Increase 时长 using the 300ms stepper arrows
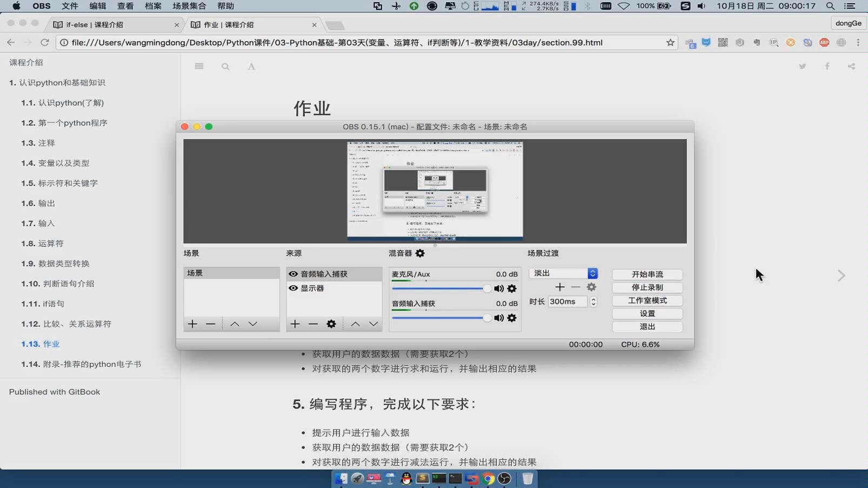Viewport: 868px width, 488px height. pos(592,301)
